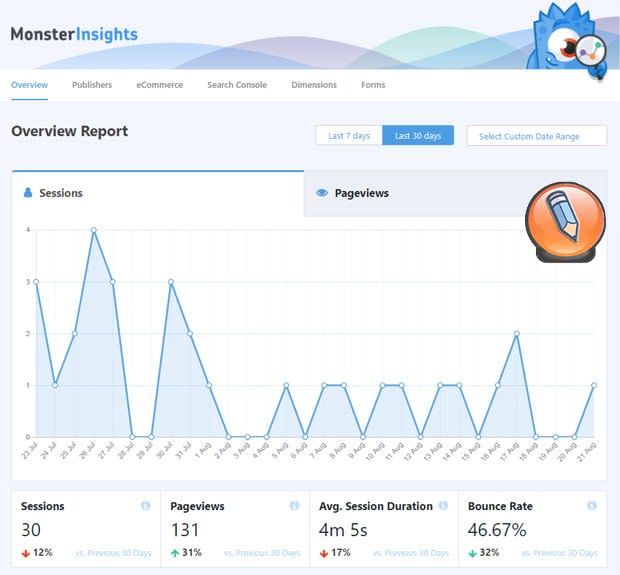
Task: Click the 46.67% bounce rate value
Action: [497, 530]
